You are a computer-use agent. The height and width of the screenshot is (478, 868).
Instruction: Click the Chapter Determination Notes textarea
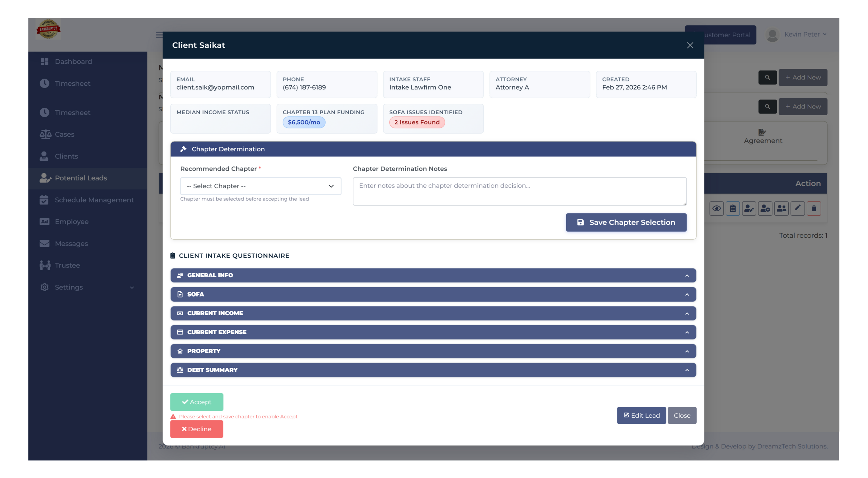coord(519,192)
